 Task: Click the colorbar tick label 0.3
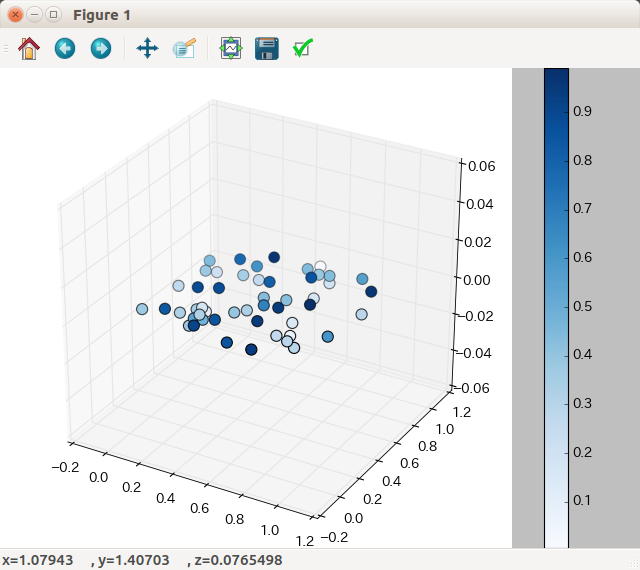[x=582, y=403]
